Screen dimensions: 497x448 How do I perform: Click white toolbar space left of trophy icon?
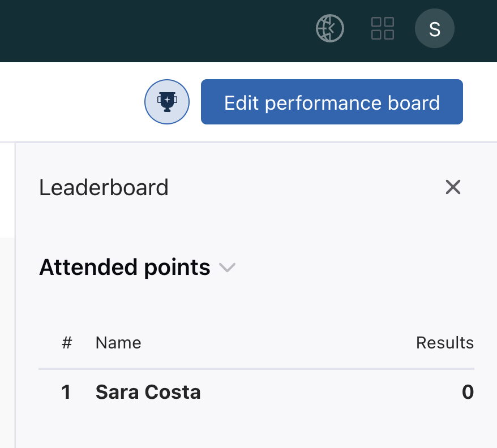[x=68, y=102]
